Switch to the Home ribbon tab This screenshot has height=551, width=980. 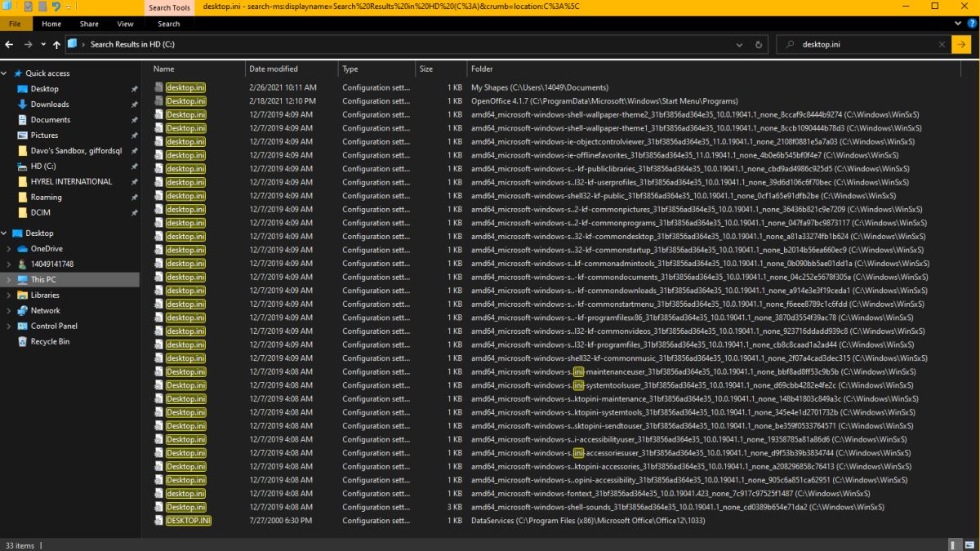coord(51,24)
